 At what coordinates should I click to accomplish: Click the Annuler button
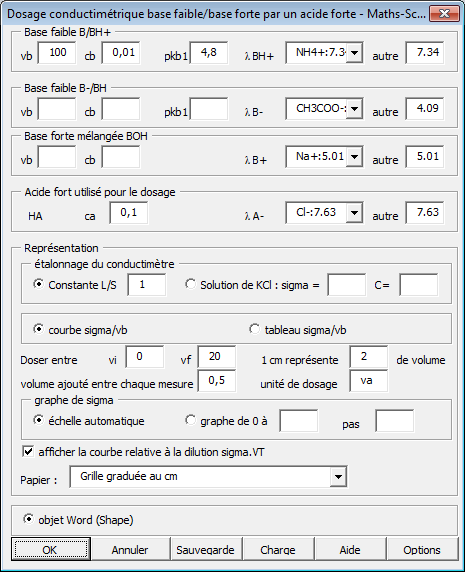tap(130, 549)
